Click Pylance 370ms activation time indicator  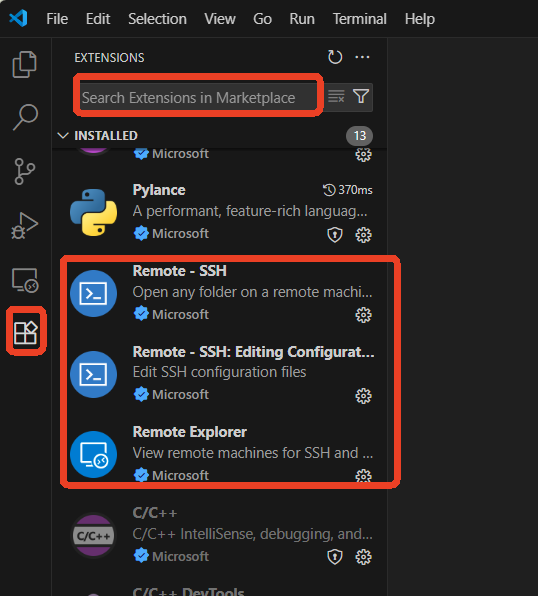[x=348, y=190]
